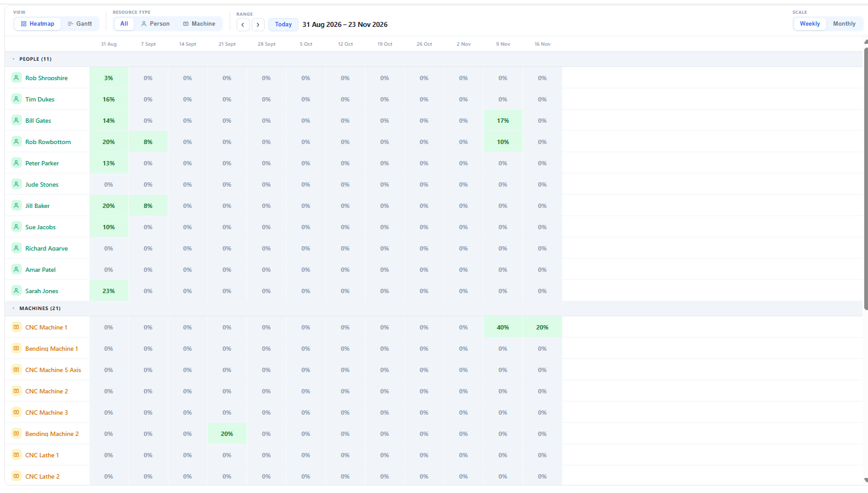
Task: Select CNC Machine 1 20% cell
Action: pos(543,327)
